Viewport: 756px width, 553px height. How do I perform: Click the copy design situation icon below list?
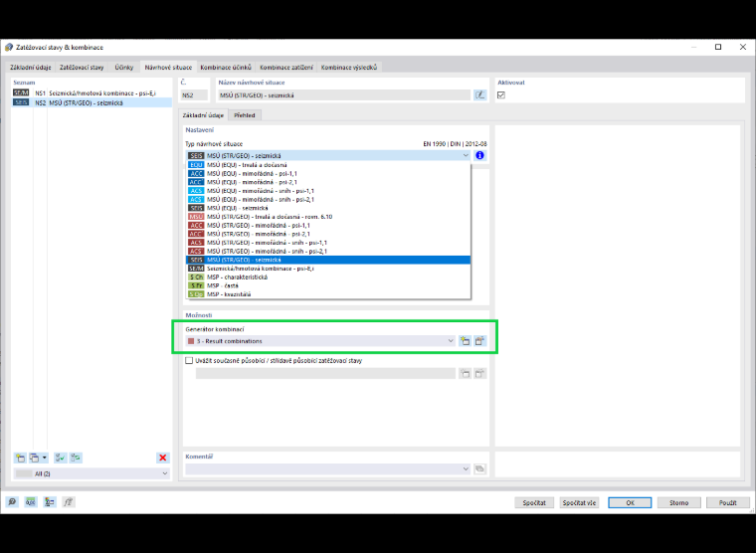[x=34, y=458]
